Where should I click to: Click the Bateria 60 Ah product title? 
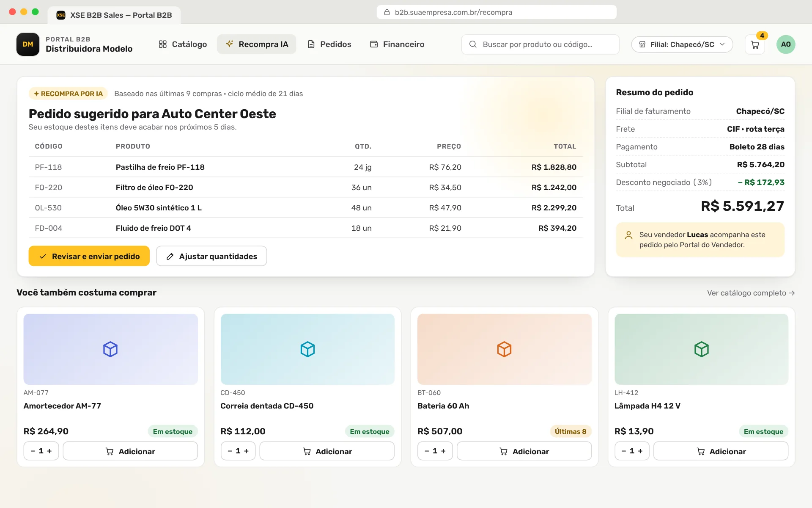(x=443, y=406)
